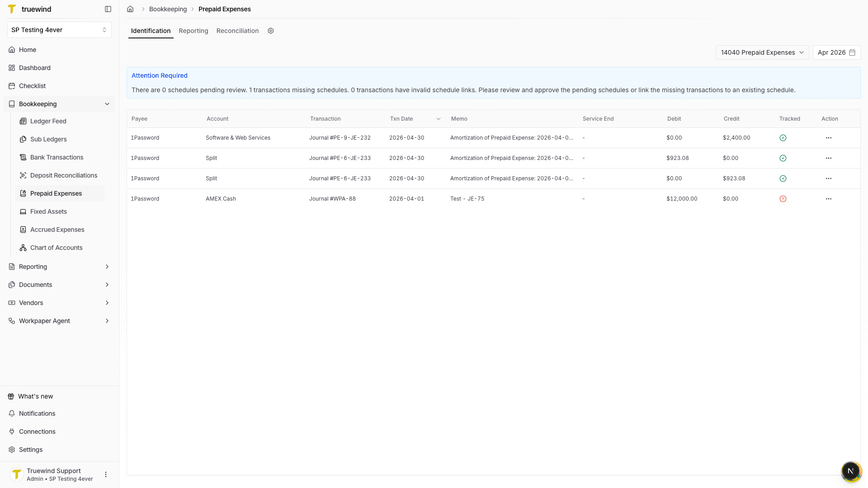Open the SP Testing 4ever company selector
Viewport: 868px width, 488px height.
coord(59,30)
